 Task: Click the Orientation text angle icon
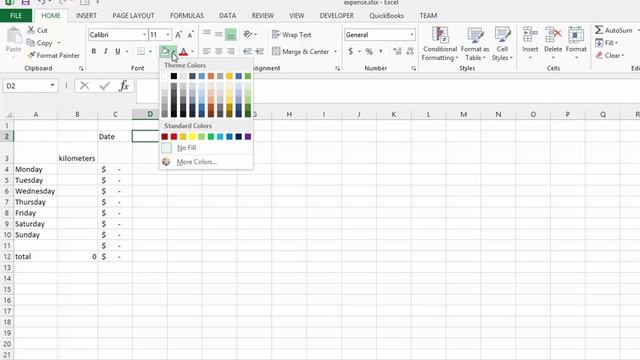[247, 34]
